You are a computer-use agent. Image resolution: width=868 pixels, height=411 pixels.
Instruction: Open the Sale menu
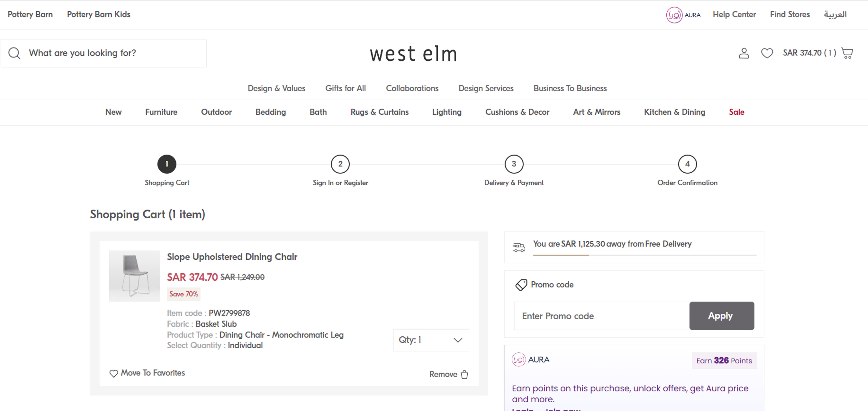[737, 112]
